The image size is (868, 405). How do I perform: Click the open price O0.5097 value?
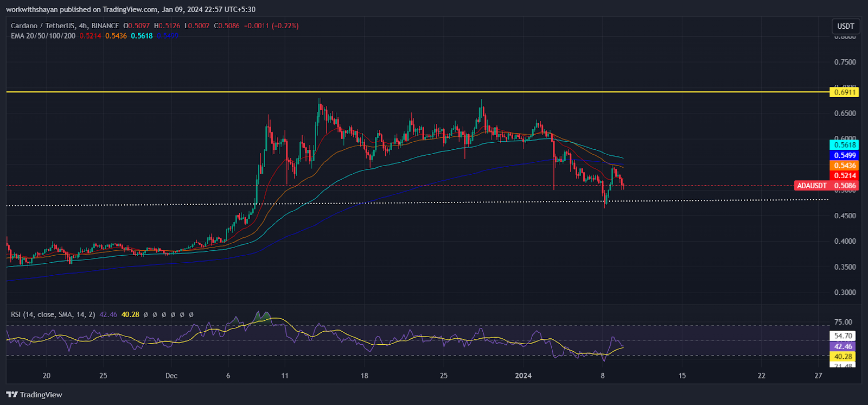[136, 26]
